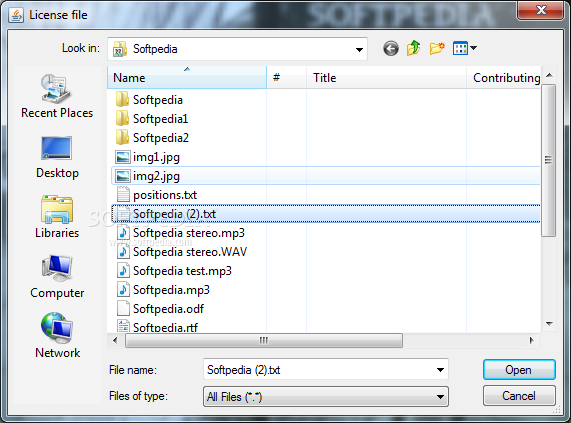The image size is (571, 423).
Task: Select Softpedia test.mp3 file
Action: pyautogui.click(x=174, y=271)
